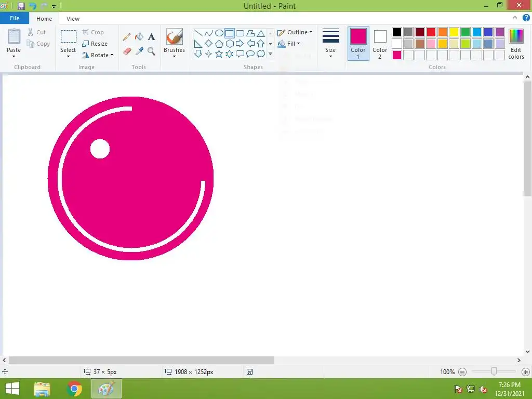
Task: Open the File menu
Action: pyautogui.click(x=15, y=18)
